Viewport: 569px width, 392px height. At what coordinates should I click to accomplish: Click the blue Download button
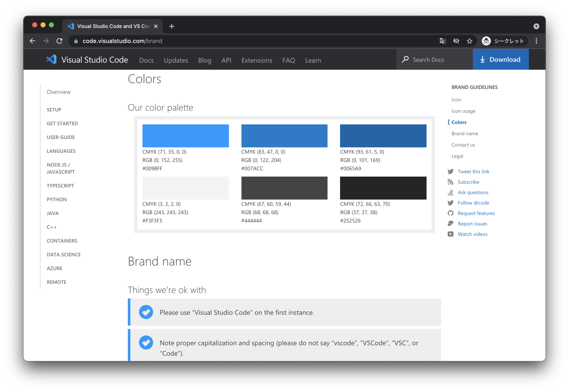500,60
